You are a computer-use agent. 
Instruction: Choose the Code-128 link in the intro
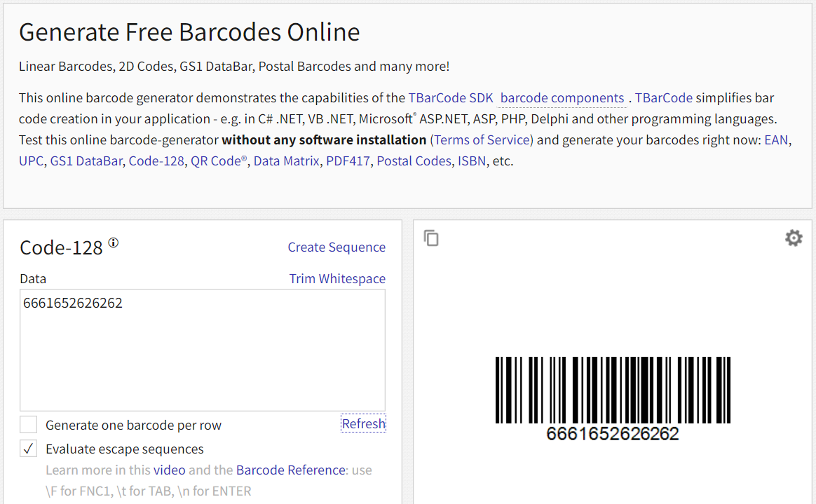click(x=156, y=161)
